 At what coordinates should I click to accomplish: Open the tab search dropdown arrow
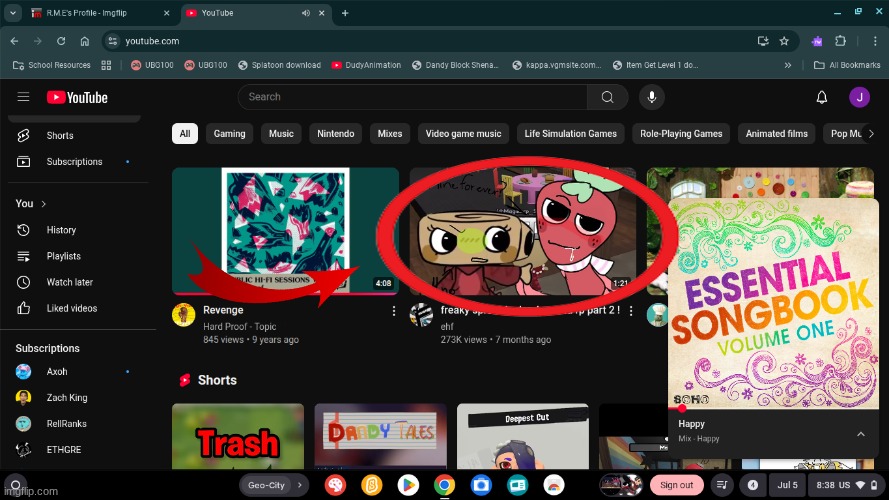12,12
